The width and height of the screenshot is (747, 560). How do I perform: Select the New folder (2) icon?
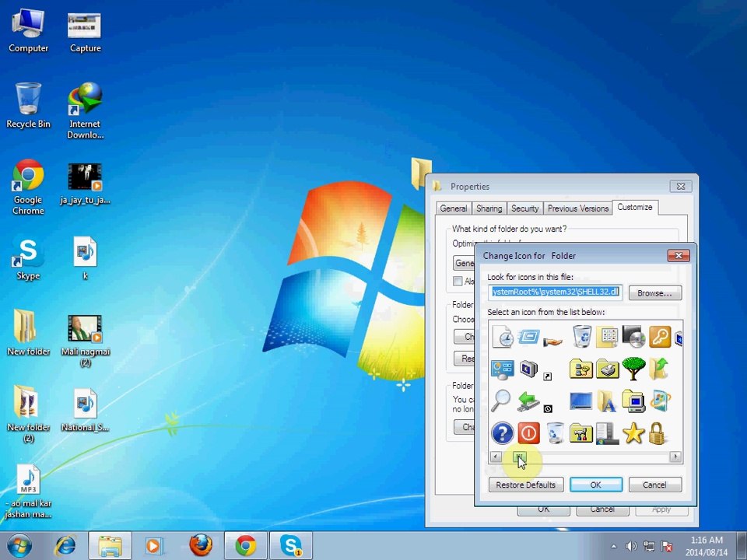28,413
